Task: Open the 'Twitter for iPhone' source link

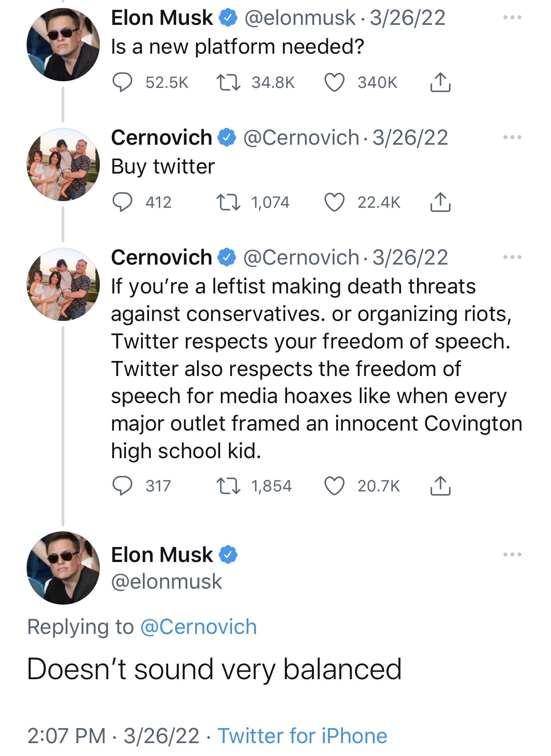Action: point(303,736)
